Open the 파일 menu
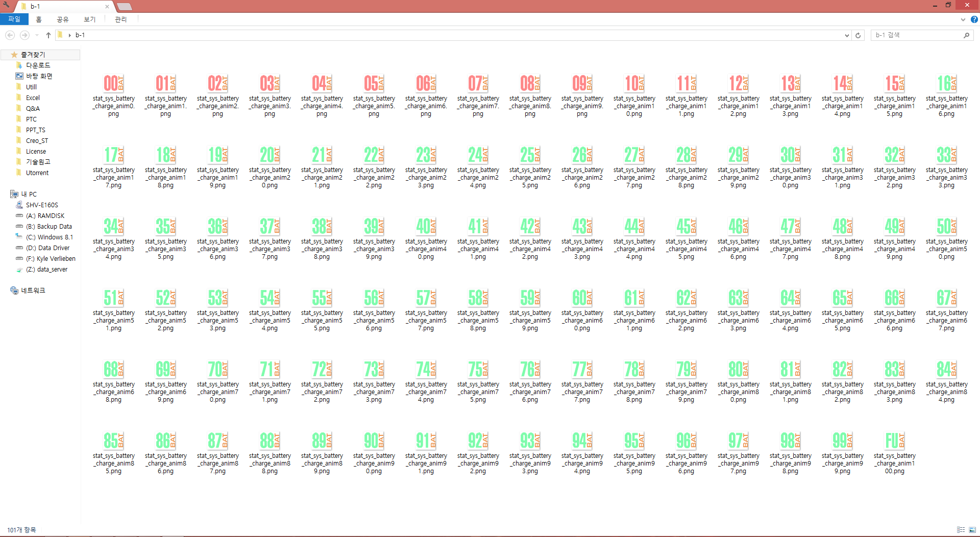Screen dimensions: 980x537 coord(14,19)
